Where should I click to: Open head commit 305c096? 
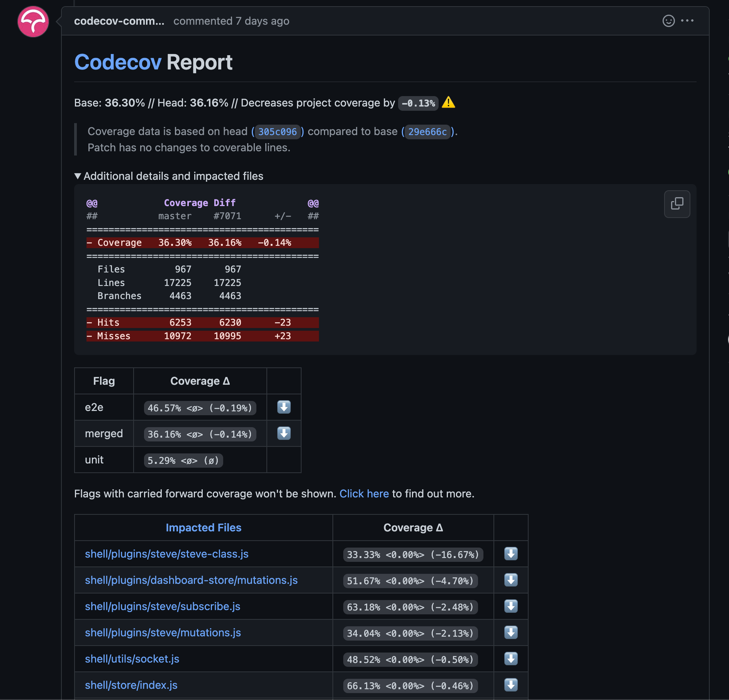tap(277, 132)
